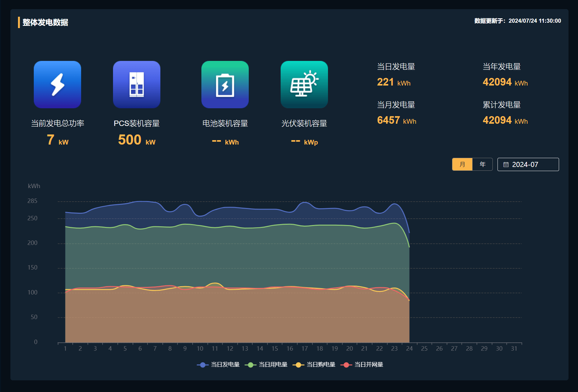Click the 100 y-axis tick label
This screenshot has height=392, width=578.
pos(32,293)
